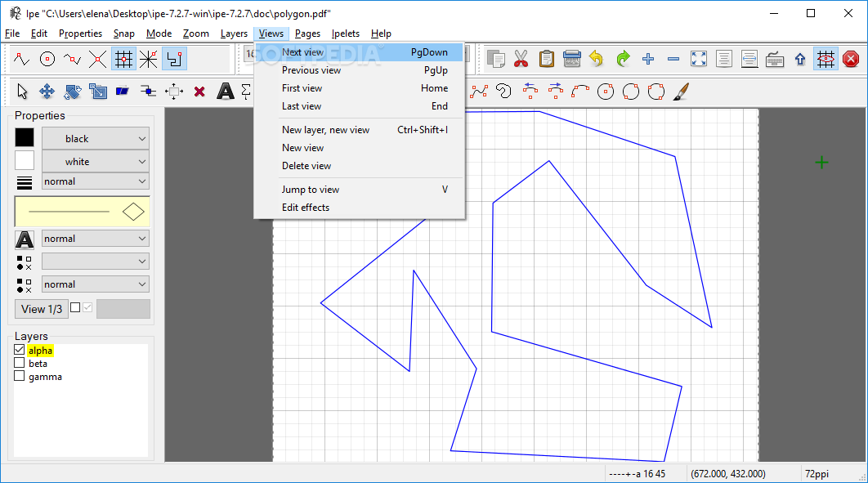Click the green redo arrow
868x483 pixels.
coord(622,59)
